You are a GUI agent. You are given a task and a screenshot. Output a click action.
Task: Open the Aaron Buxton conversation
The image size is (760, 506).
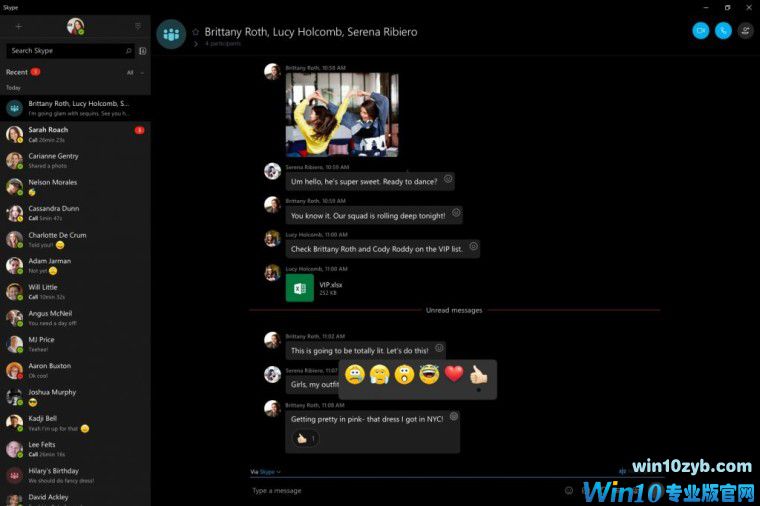tap(75, 370)
